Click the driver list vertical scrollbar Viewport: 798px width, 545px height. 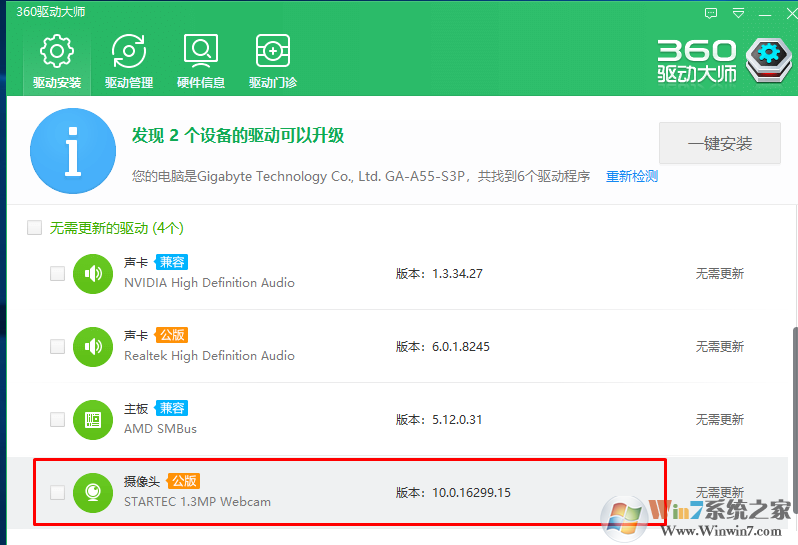(x=795, y=422)
